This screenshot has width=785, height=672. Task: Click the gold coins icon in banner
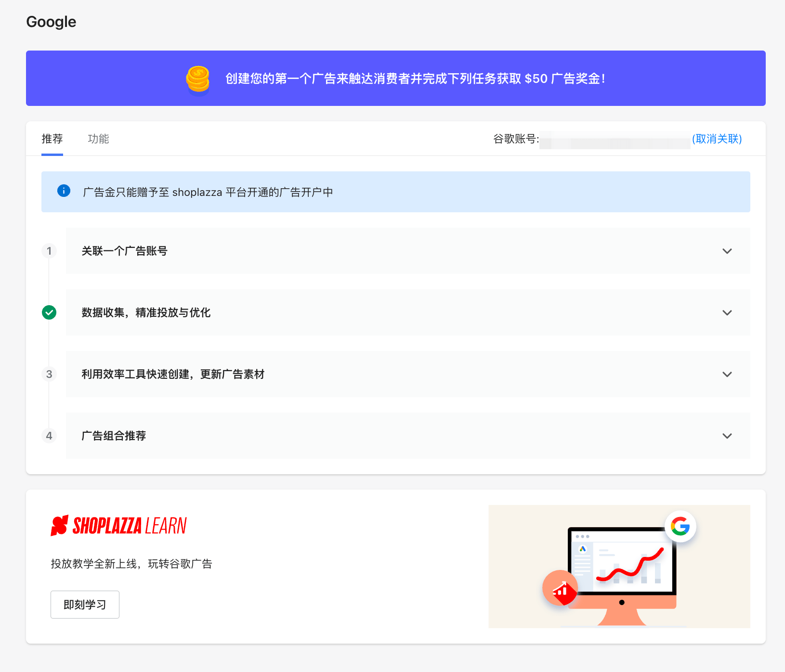coord(198,79)
